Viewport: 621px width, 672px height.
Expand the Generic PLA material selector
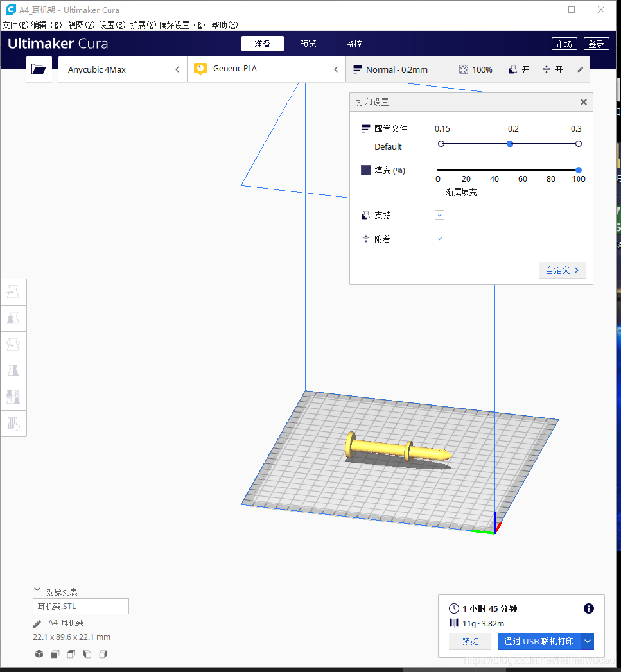267,69
